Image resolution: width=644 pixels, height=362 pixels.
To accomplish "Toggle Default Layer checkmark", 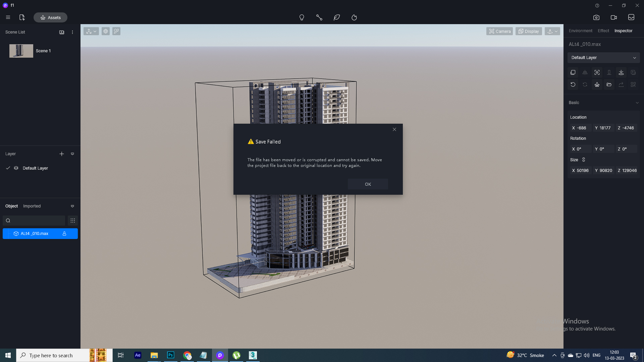I will (8, 168).
